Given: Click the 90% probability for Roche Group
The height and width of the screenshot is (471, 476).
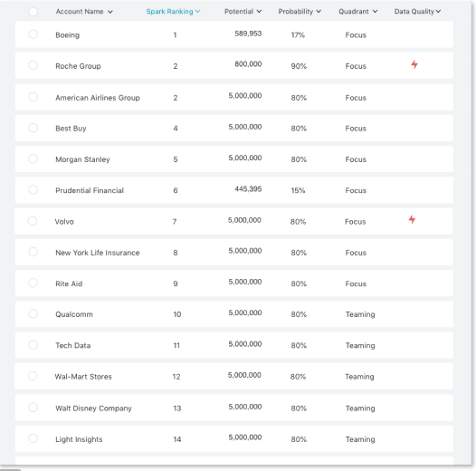Looking at the screenshot, I should point(299,66).
